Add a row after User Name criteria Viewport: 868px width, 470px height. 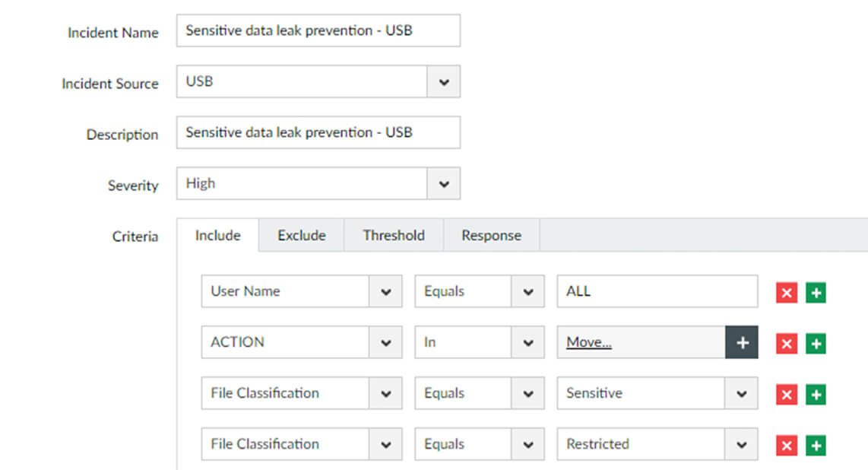tap(816, 293)
